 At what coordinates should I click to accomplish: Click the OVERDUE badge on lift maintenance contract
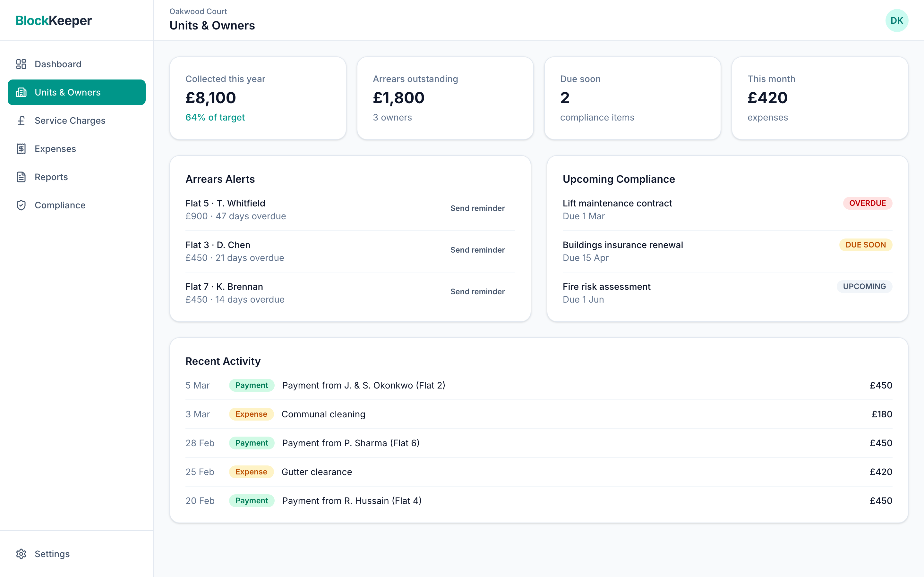(867, 203)
